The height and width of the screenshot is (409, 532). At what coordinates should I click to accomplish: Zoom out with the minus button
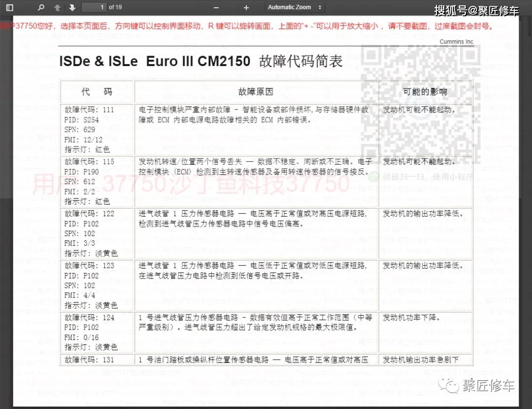[216, 7]
